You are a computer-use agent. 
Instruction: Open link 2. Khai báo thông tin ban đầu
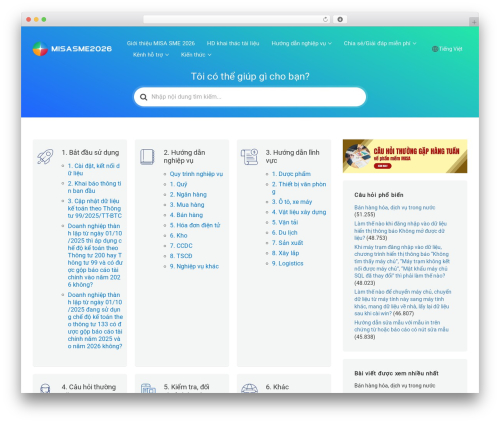pos(95,187)
